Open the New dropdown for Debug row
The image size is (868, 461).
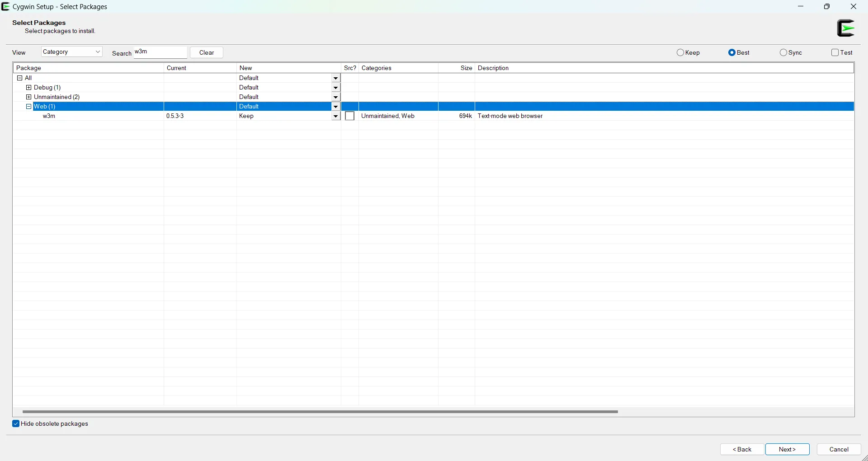pos(335,88)
